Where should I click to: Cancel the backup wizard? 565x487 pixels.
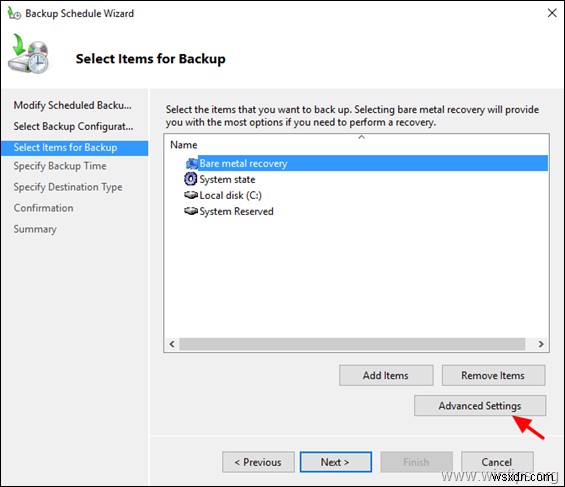(x=497, y=462)
